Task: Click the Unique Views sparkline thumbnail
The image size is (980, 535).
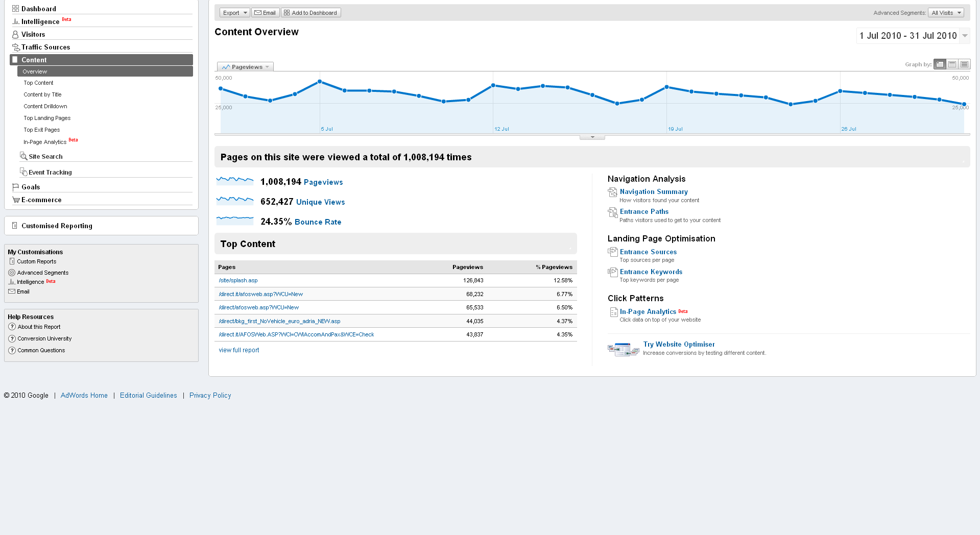Action: click(235, 201)
